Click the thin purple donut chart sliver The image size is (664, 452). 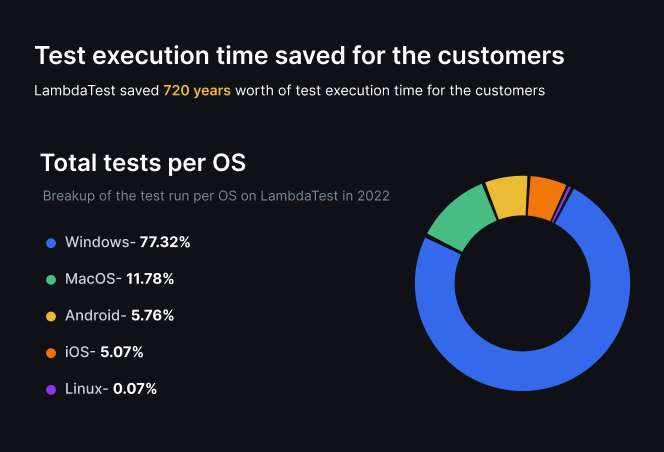[x=566, y=195]
